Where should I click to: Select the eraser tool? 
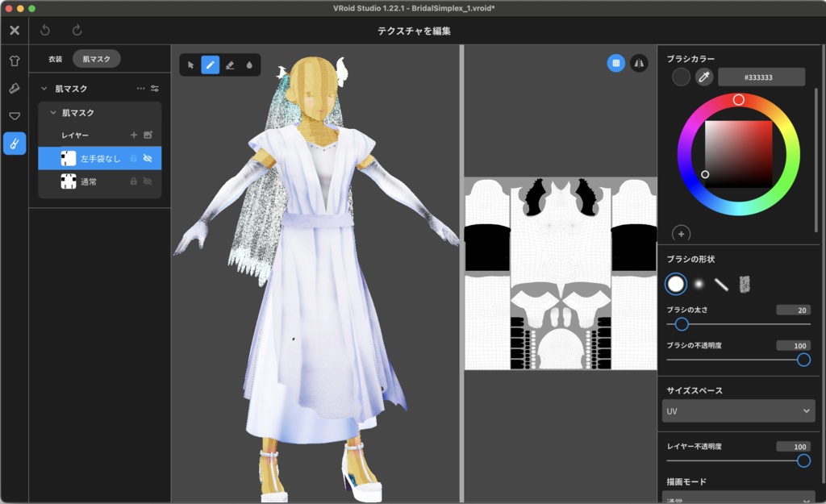coord(230,65)
